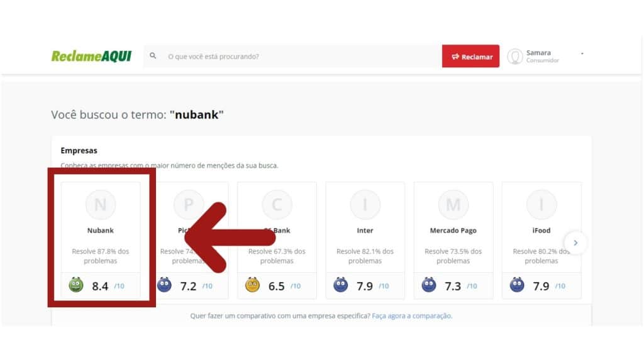Click the 'Você buscou o termo' heading
This screenshot has height=362, width=644.
137,114
